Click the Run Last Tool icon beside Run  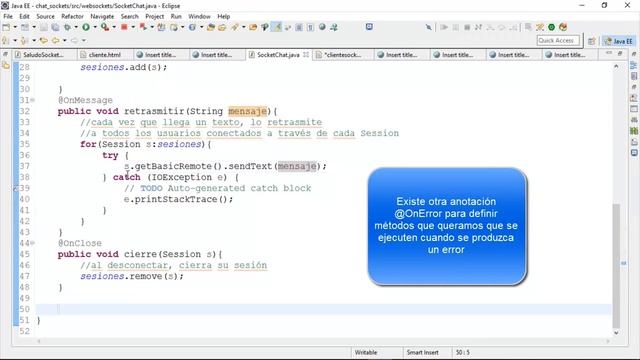(x=105, y=27)
